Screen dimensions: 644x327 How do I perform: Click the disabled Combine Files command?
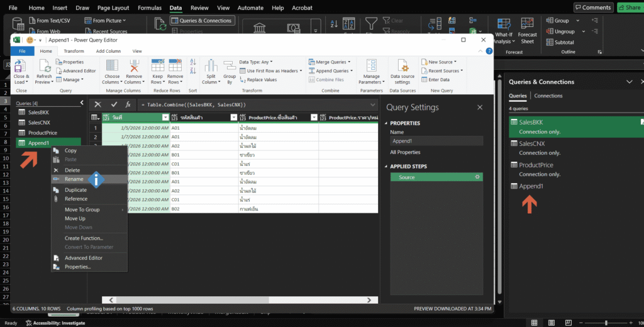coord(326,80)
